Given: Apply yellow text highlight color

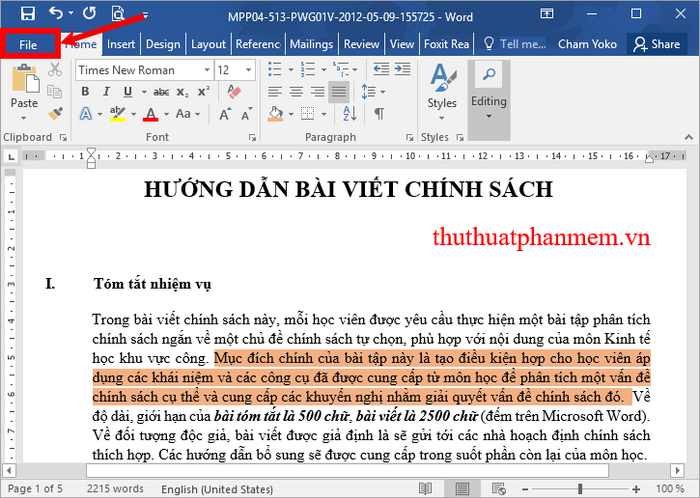Looking at the screenshot, I should tap(117, 114).
